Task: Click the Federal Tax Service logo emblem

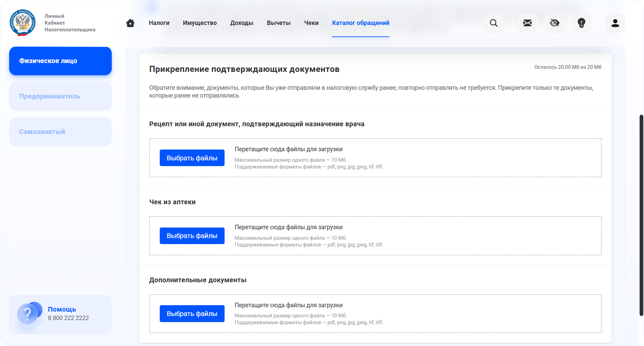Action: coord(22,23)
